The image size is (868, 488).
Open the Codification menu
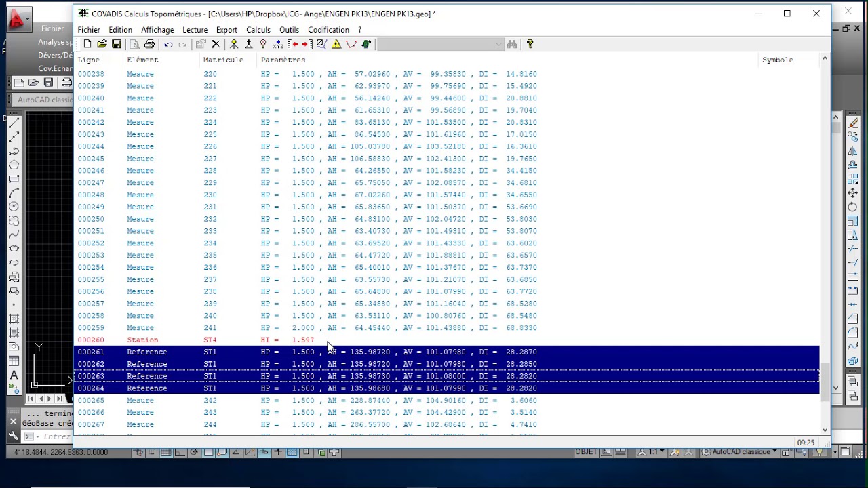click(x=328, y=30)
